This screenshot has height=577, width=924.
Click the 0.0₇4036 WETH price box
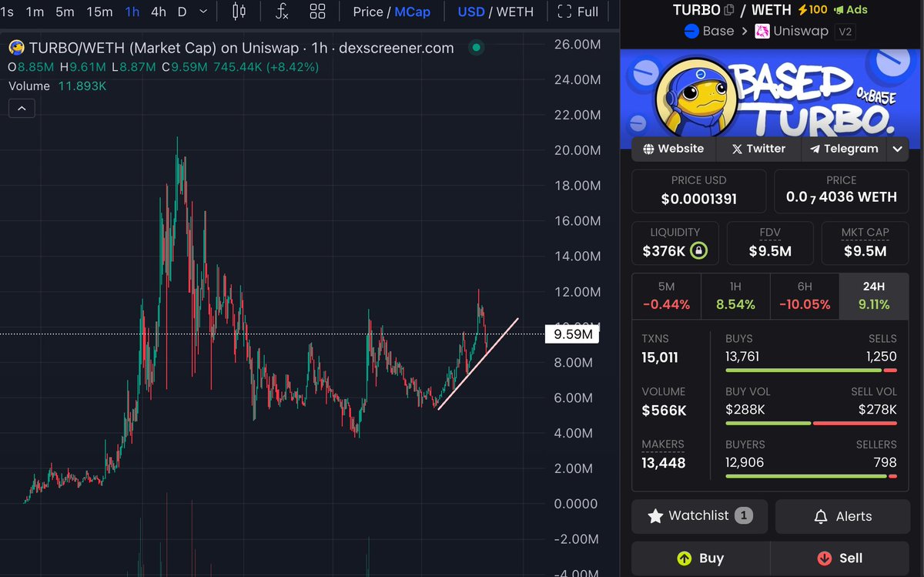click(x=842, y=191)
